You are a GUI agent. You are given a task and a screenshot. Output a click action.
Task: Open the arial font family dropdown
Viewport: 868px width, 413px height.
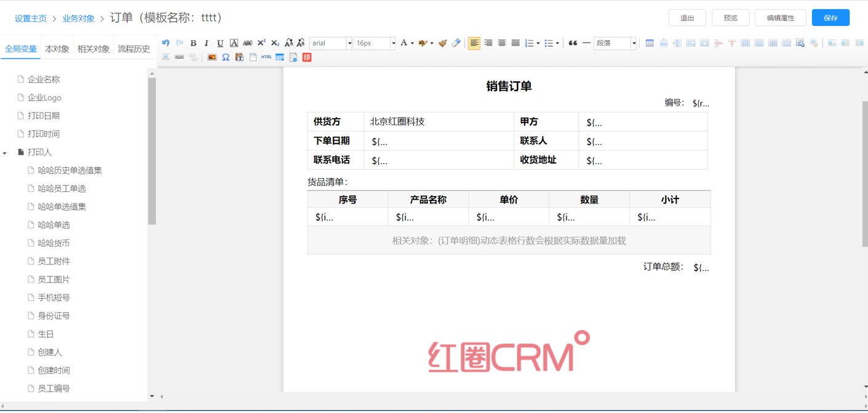tap(331, 43)
